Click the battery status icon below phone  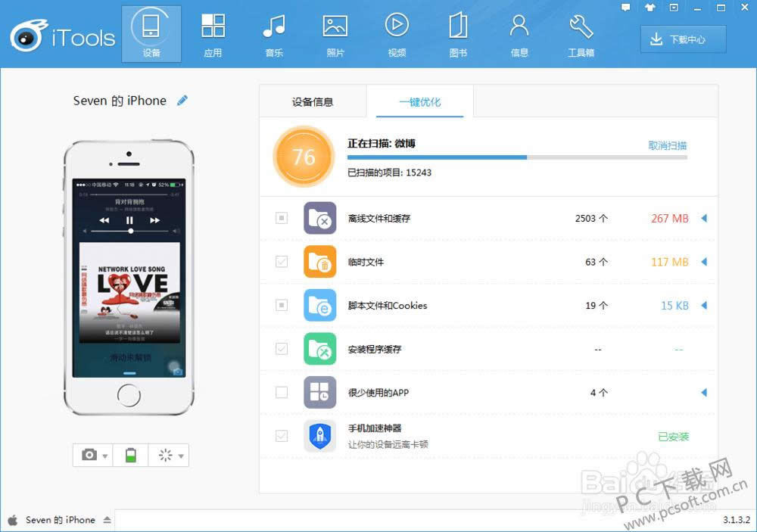[131, 455]
